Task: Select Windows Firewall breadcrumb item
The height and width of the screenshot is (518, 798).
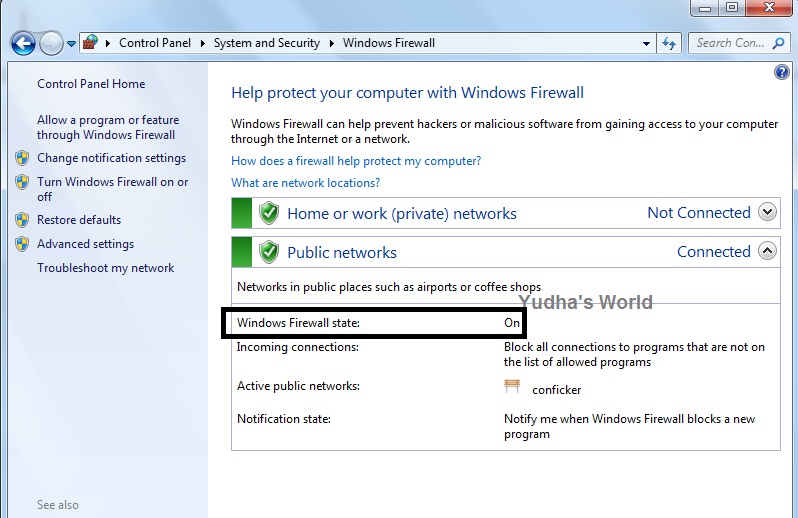Action: click(x=389, y=43)
